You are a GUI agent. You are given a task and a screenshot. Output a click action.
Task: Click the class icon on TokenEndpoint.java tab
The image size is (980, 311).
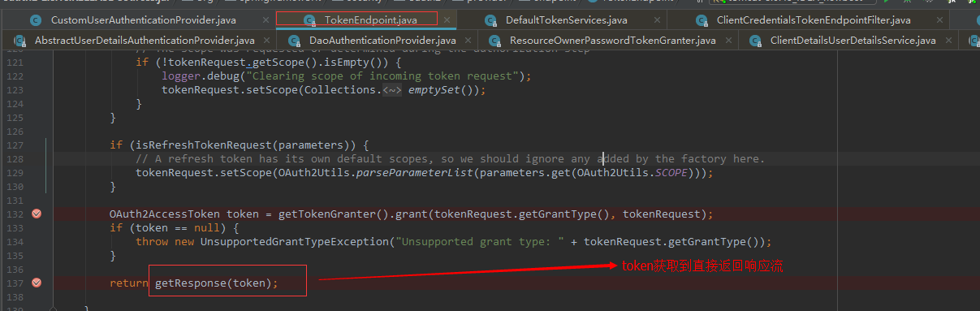tap(309, 19)
